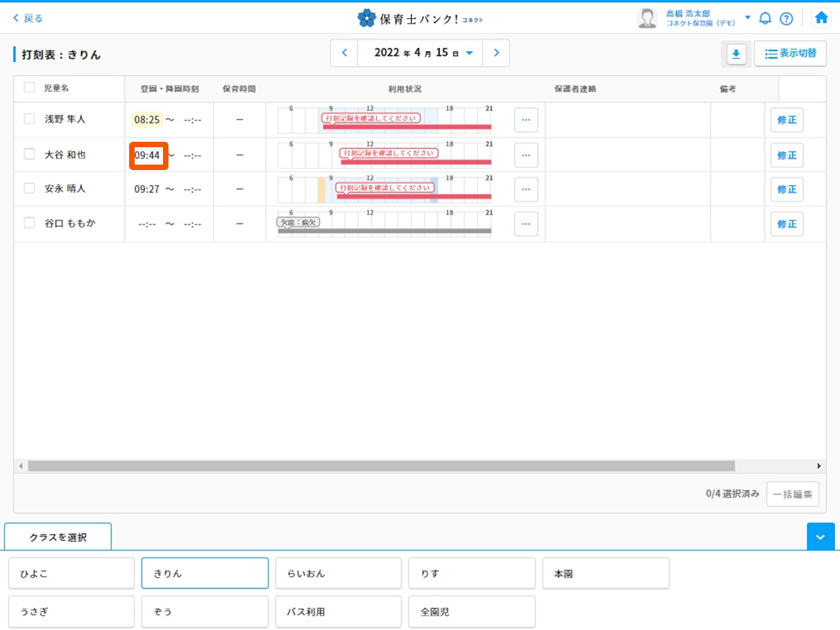Open the more options button for 谷口 ももか
Viewport: 840px width, 630px height.
(x=526, y=224)
